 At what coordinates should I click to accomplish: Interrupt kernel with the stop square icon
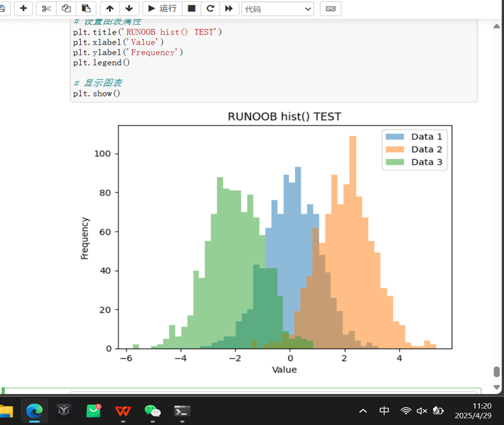(192, 8)
